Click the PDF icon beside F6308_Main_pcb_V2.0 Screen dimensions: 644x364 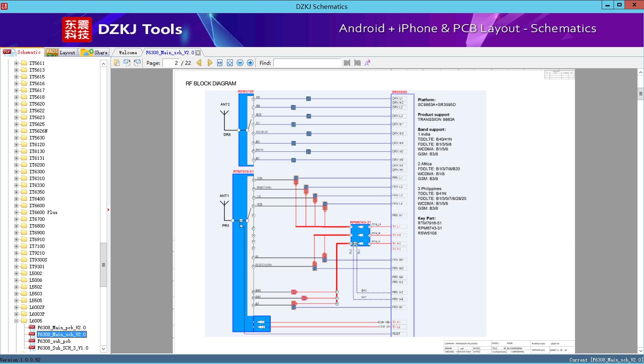click(32, 328)
